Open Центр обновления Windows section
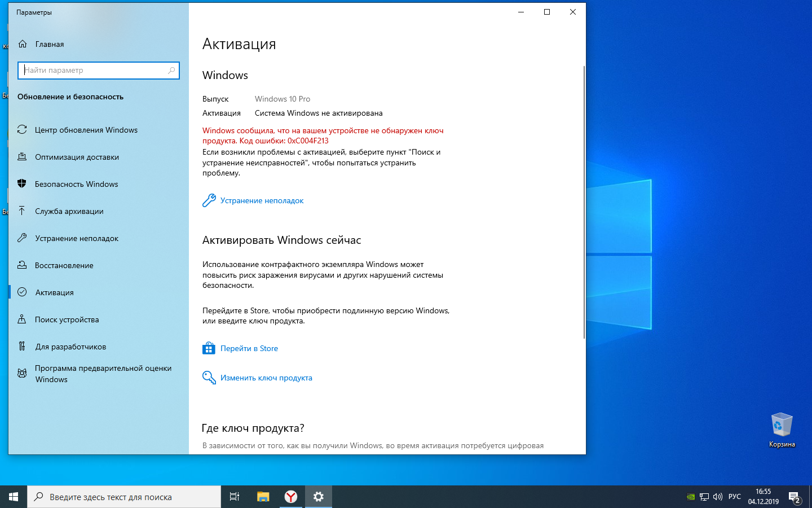The image size is (812, 508). tap(86, 130)
